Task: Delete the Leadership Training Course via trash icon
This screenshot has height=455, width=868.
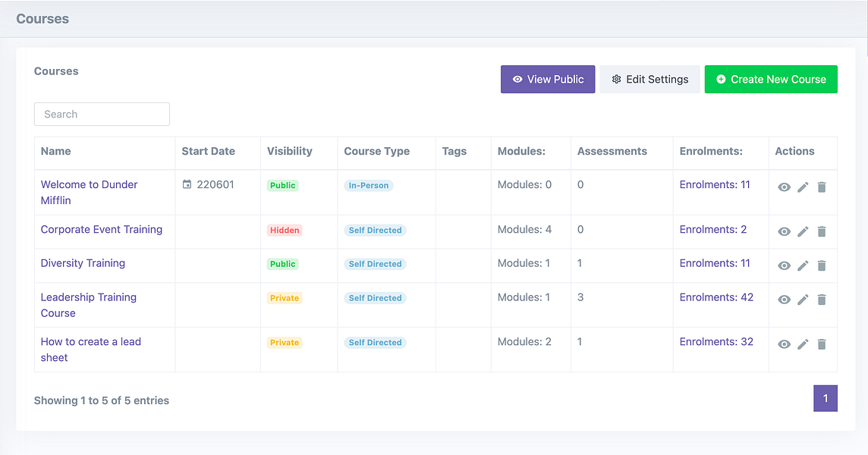Action: coord(822,300)
